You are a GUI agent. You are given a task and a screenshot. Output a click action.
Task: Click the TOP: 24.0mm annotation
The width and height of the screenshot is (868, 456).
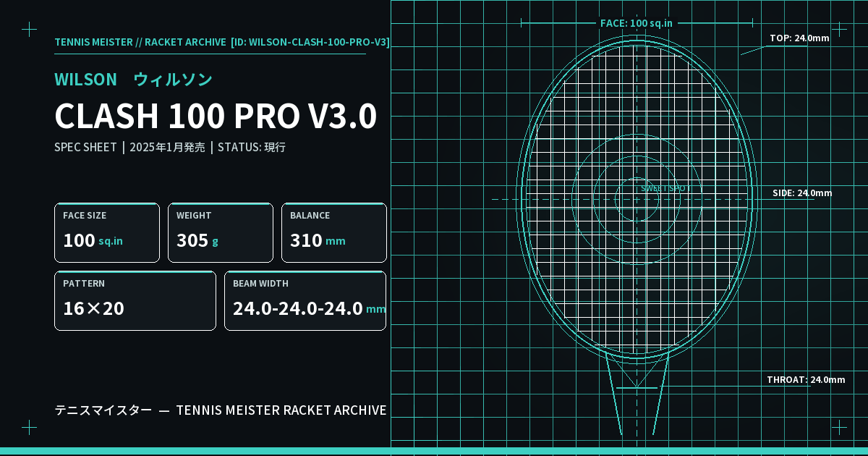pos(799,38)
